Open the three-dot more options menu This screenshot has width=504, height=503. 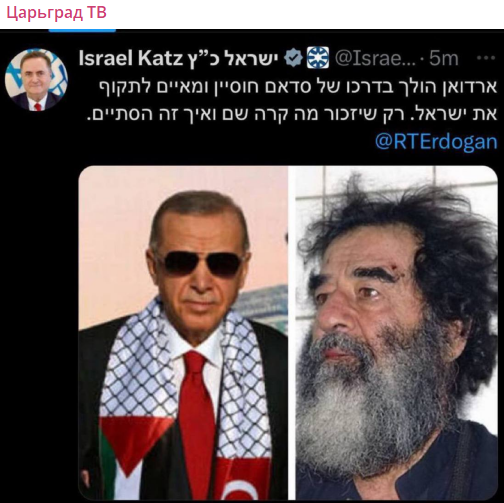click(486, 58)
